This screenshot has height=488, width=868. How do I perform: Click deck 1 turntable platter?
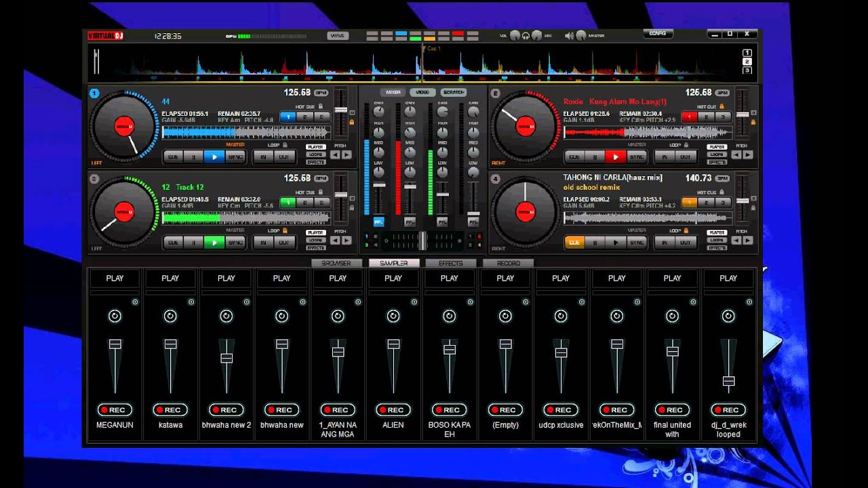click(x=124, y=127)
